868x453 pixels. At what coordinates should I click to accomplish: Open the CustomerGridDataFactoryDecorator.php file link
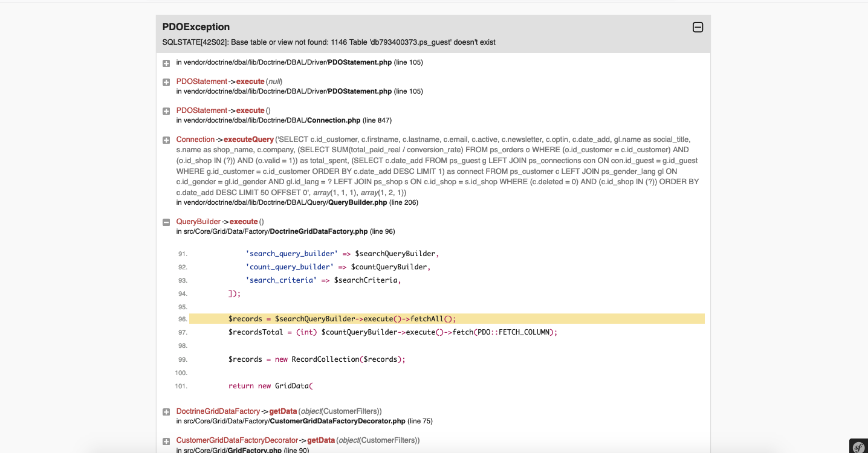point(337,421)
